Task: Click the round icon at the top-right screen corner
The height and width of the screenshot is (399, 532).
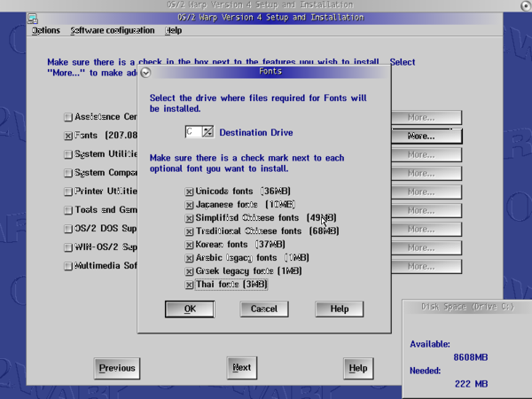Action: click(x=526, y=5)
